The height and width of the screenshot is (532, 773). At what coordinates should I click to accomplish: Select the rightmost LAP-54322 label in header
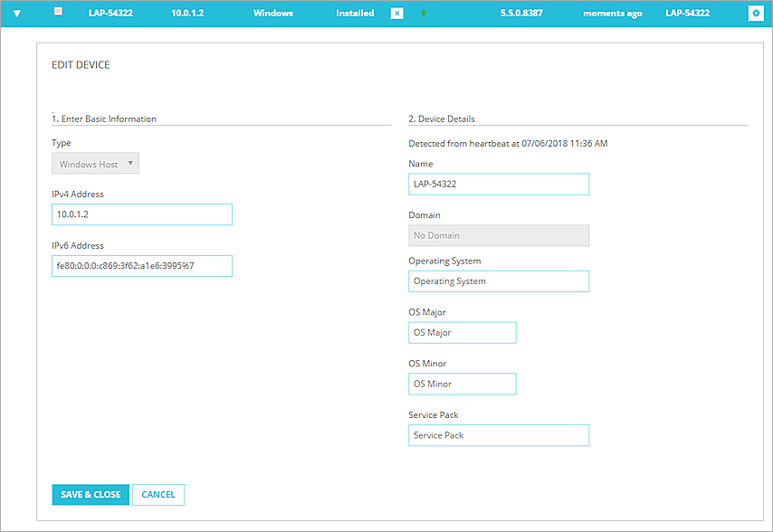click(x=687, y=14)
